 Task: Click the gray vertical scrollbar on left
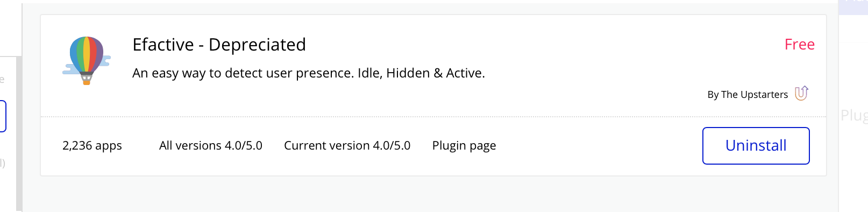[19, 133]
